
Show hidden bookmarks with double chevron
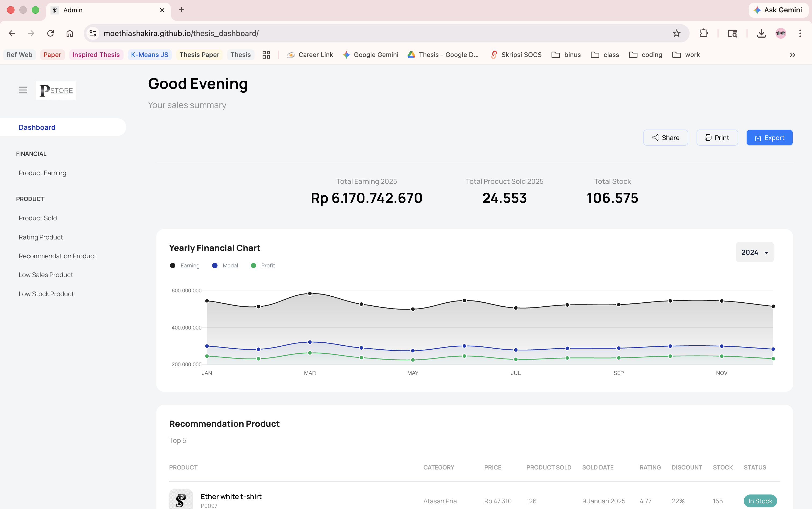tap(792, 55)
